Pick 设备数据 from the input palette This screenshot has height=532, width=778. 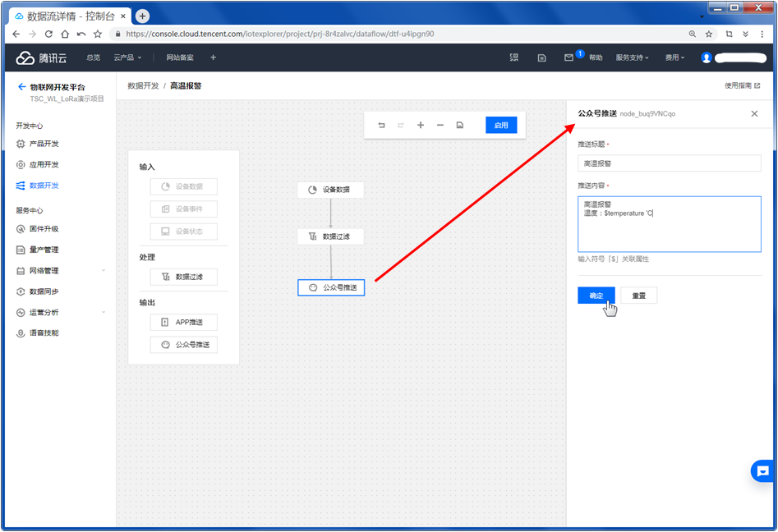(183, 186)
